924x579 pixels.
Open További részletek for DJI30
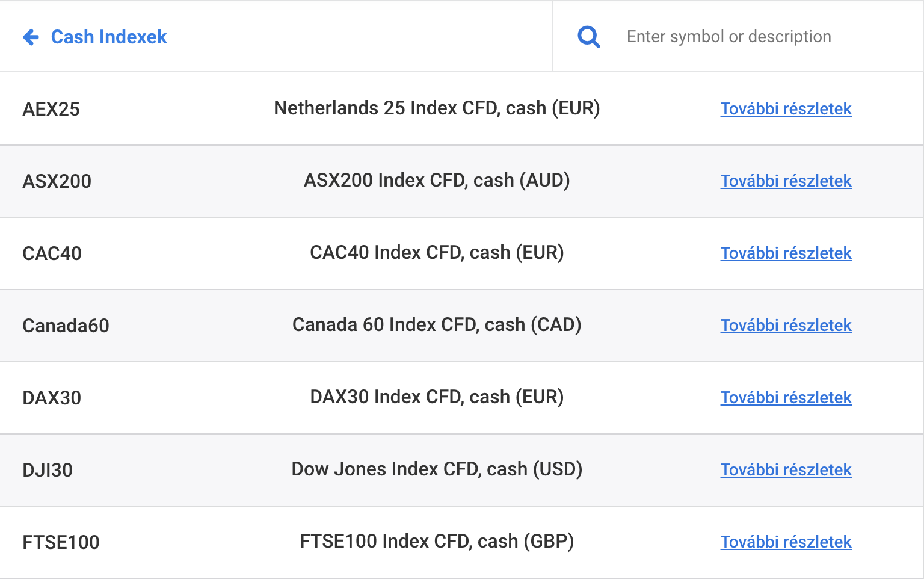click(786, 470)
